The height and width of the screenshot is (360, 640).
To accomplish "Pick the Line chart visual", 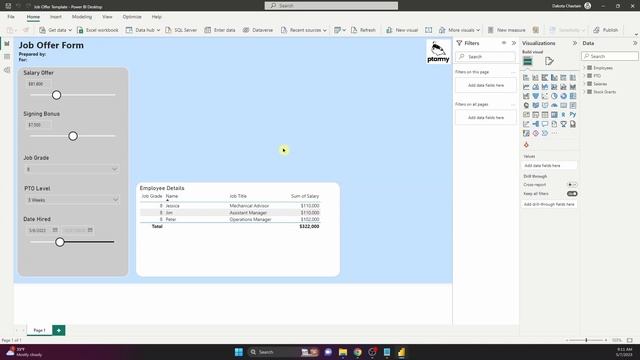I will click(526, 87).
